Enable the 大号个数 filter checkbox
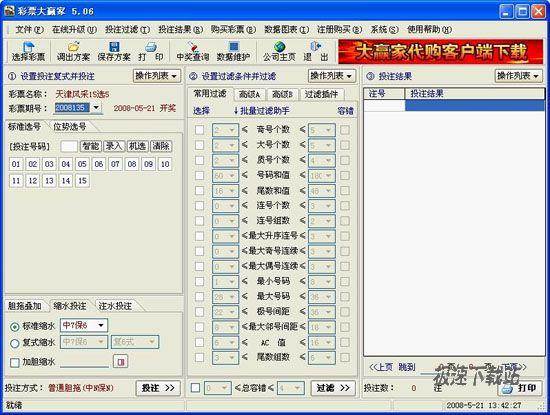550x415 pixels. (199, 145)
